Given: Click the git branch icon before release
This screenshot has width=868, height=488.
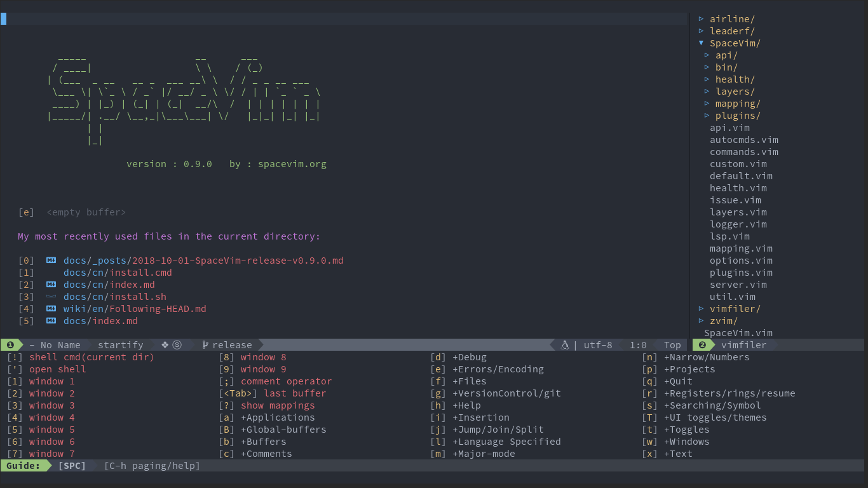Looking at the screenshot, I should (205, 345).
